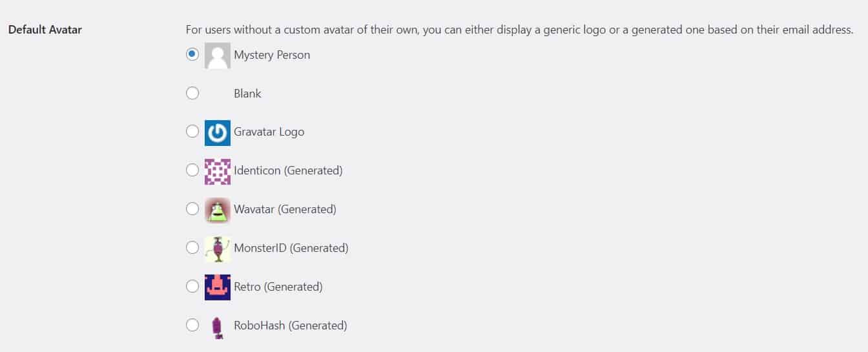The height and width of the screenshot is (352, 868).
Task: Click the "Gravatar Logo" text label
Action: pos(269,132)
